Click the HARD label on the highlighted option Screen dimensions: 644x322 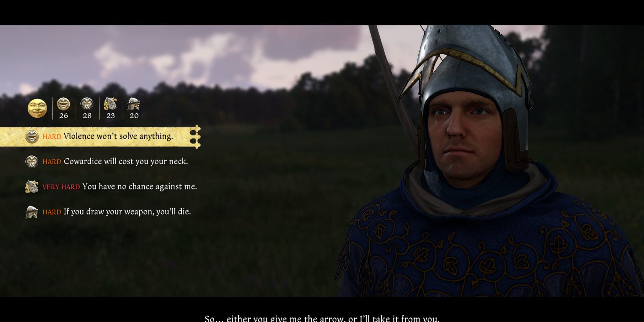[52, 137]
